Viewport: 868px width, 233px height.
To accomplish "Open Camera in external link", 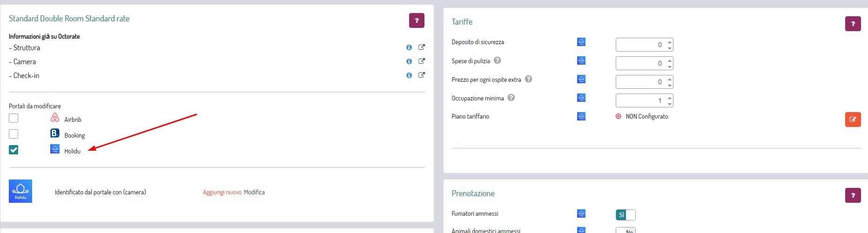I will (x=422, y=61).
